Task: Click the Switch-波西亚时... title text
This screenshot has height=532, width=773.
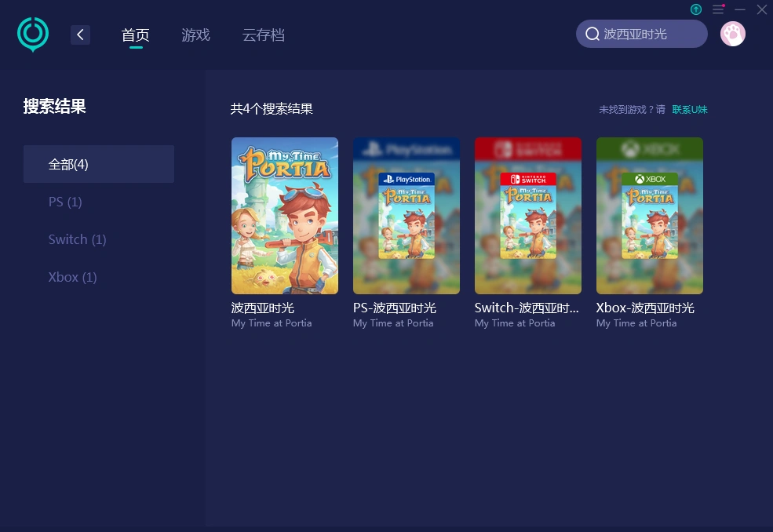Action: click(527, 308)
